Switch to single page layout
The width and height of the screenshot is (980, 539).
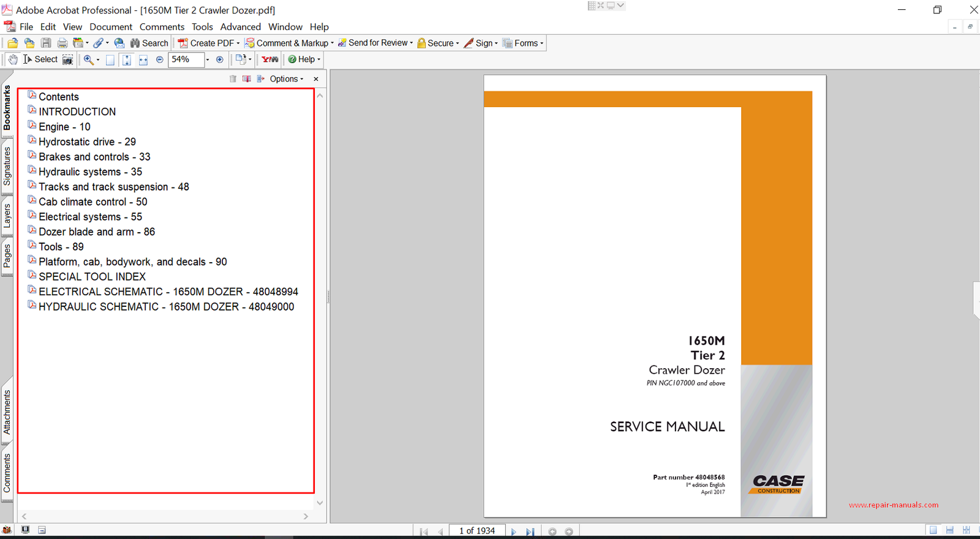pyautogui.click(x=933, y=530)
